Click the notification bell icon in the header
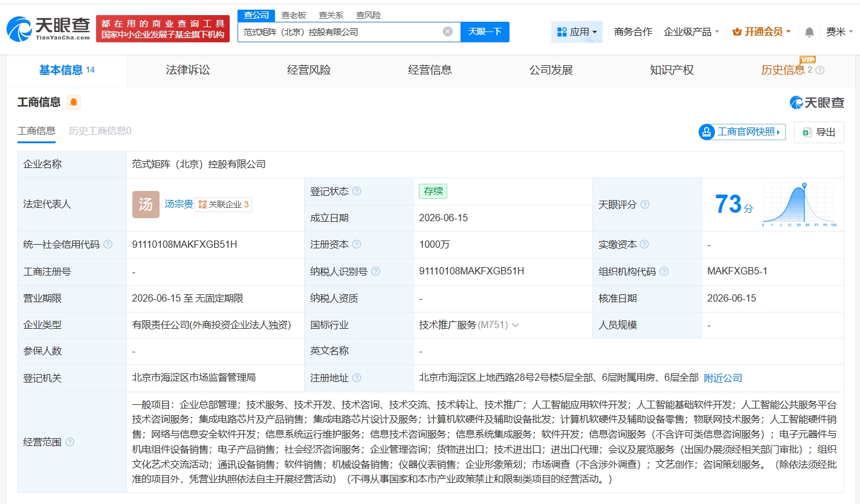This screenshot has width=860, height=504. click(x=809, y=31)
